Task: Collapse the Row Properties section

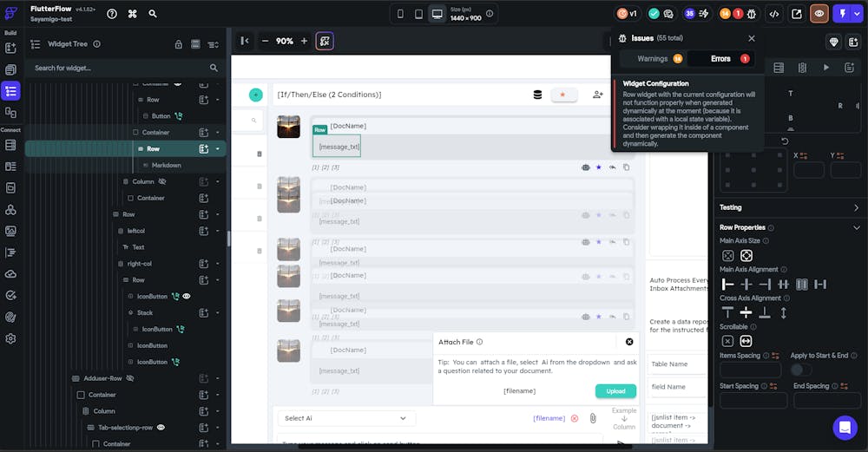Action: pyautogui.click(x=857, y=227)
